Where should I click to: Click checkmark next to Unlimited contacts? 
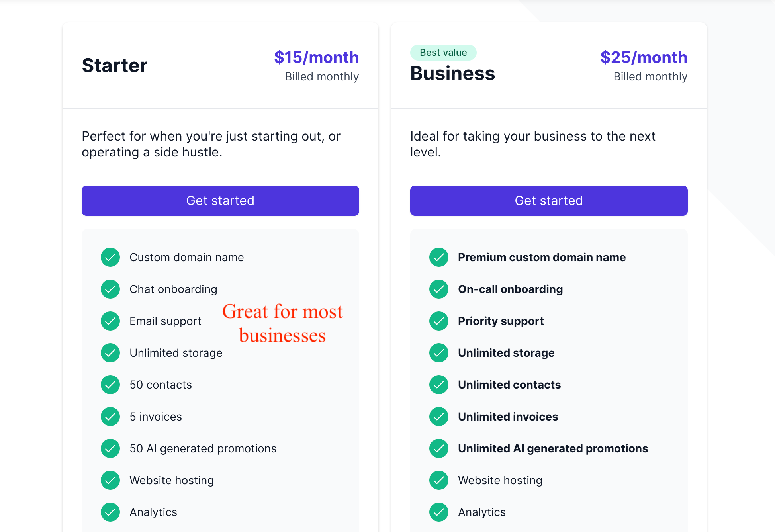pyautogui.click(x=439, y=385)
